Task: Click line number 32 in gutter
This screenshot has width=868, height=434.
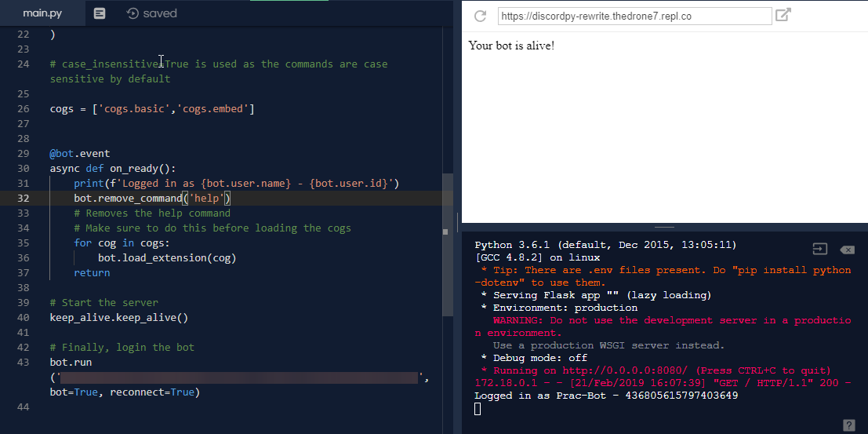Action: tap(24, 198)
